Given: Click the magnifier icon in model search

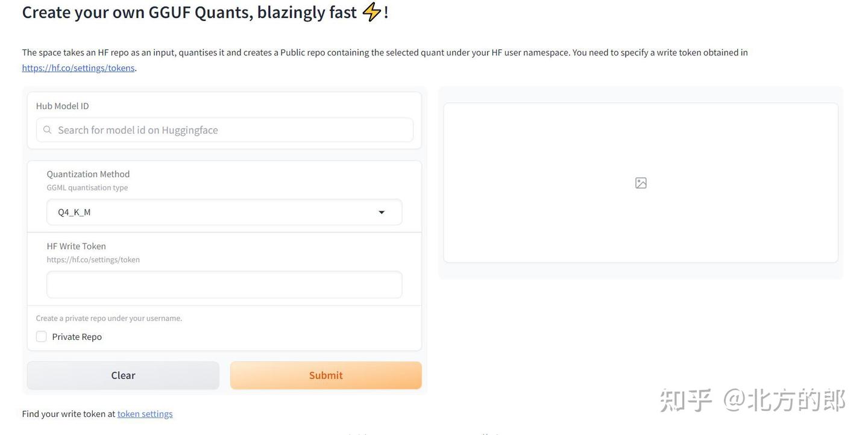Looking at the screenshot, I should point(47,130).
